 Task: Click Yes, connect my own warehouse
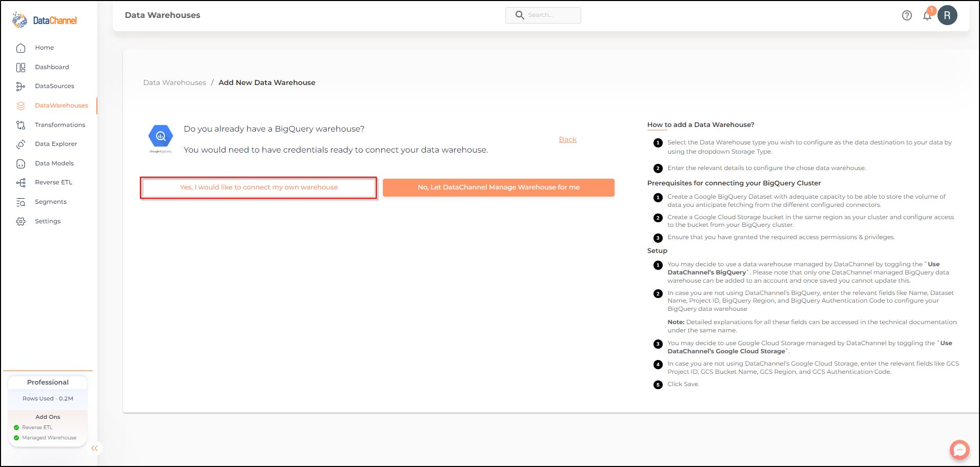click(259, 187)
